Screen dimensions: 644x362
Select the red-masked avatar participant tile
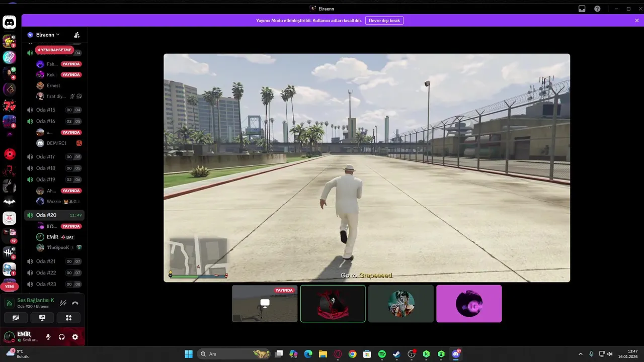(333, 304)
